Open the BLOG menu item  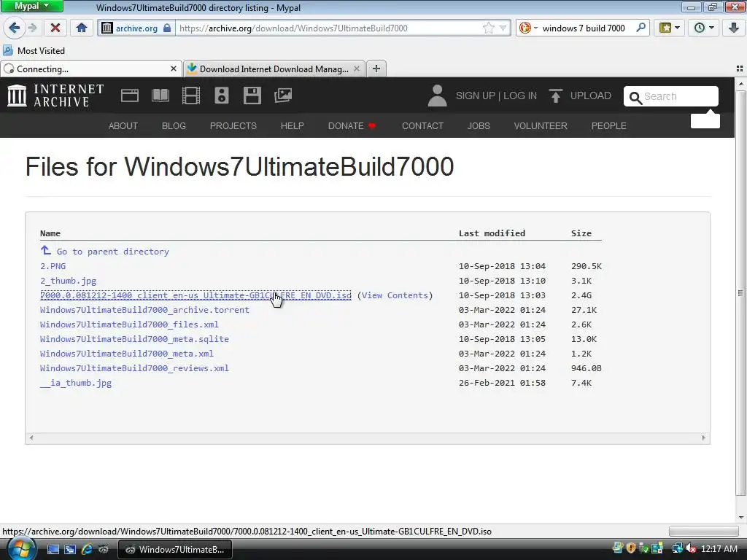click(174, 125)
